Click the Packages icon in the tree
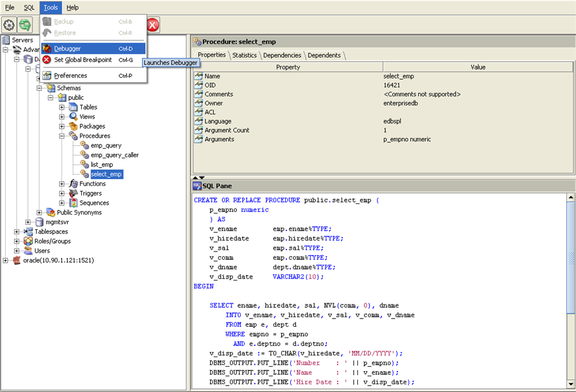Viewport: 576px width, 392px height. click(x=74, y=126)
